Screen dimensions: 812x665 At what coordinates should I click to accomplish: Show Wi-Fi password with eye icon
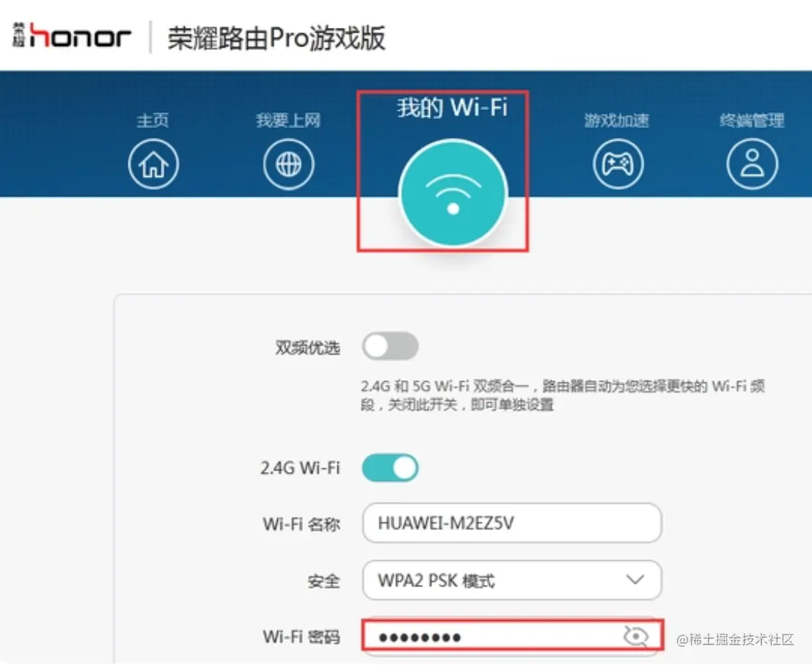point(635,636)
